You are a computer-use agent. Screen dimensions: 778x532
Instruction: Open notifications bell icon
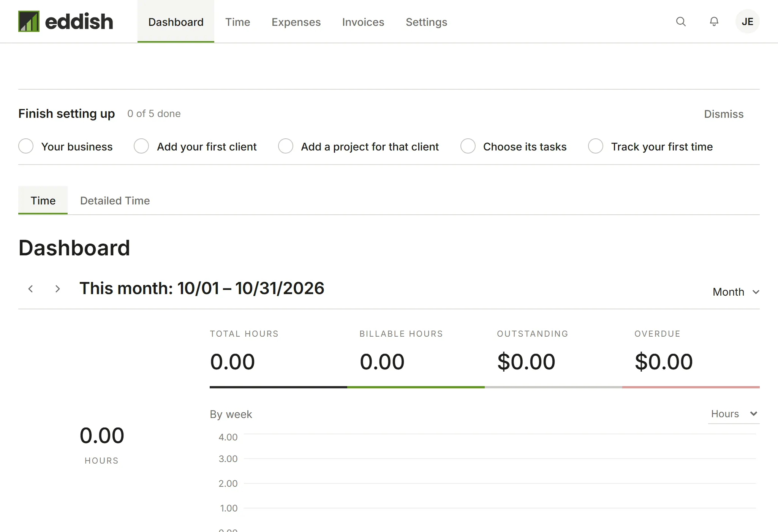(714, 22)
